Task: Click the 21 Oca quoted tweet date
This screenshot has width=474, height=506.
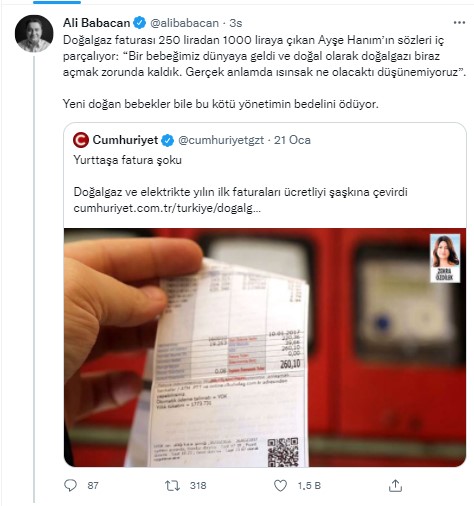Action: [x=292, y=140]
